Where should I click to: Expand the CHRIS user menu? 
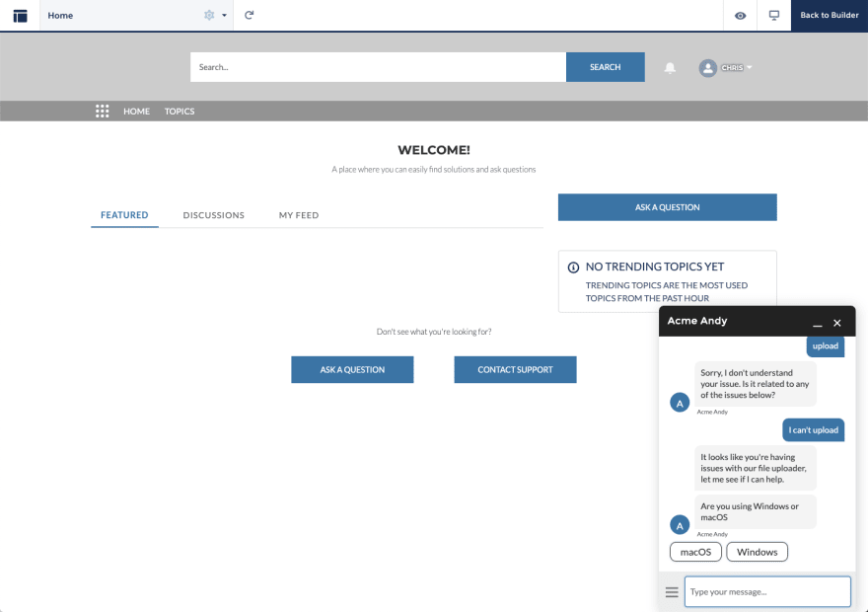pos(736,67)
